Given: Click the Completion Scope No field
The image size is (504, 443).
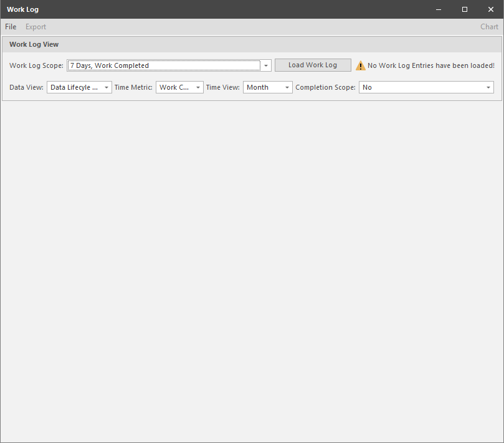Looking at the screenshot, I should (426, 87).
